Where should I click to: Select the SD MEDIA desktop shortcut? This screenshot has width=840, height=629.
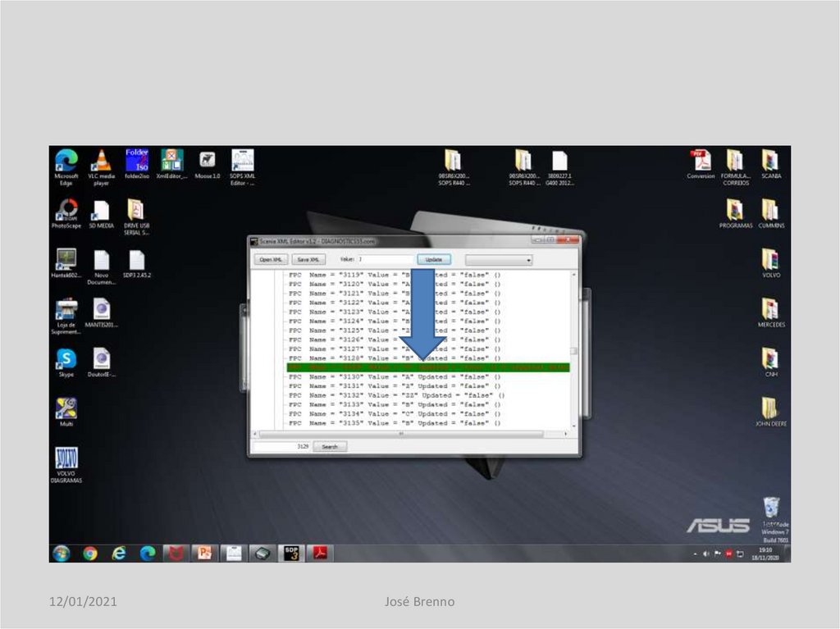point(101,210)
